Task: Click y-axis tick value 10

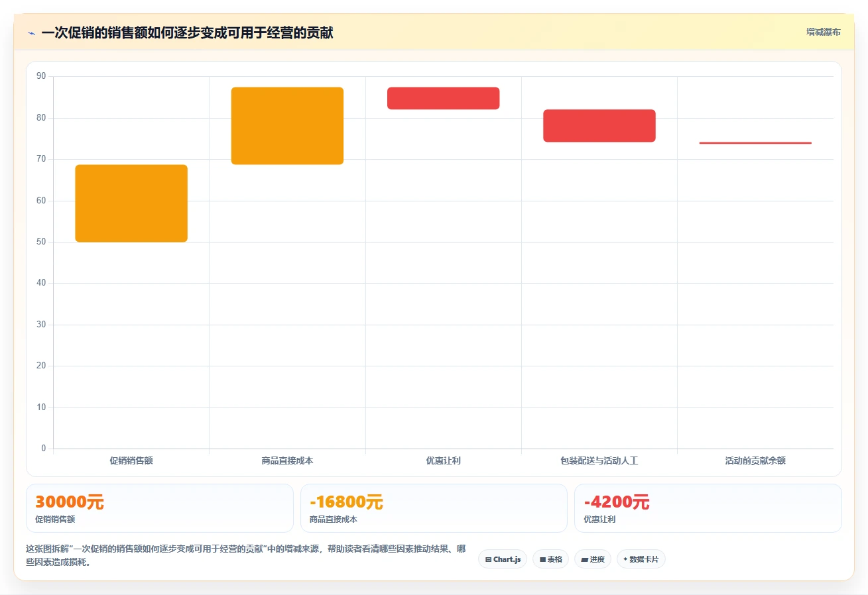Action: tap(41, 407)
